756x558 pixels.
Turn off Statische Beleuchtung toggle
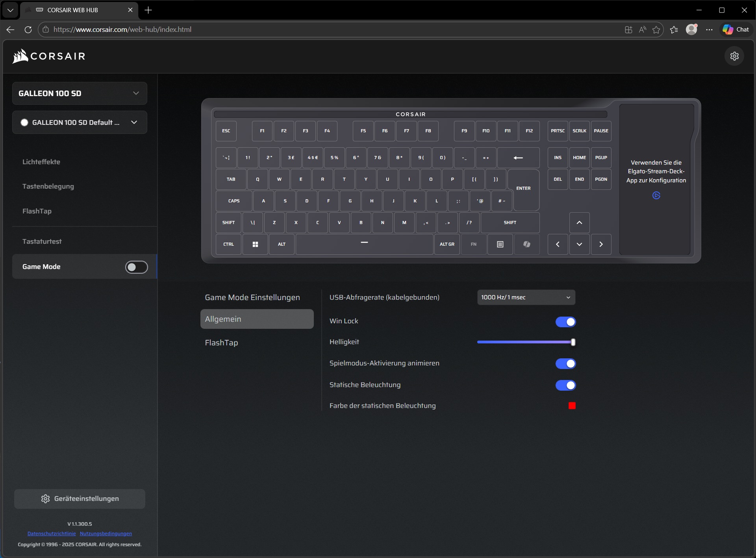tap(565, 385)
